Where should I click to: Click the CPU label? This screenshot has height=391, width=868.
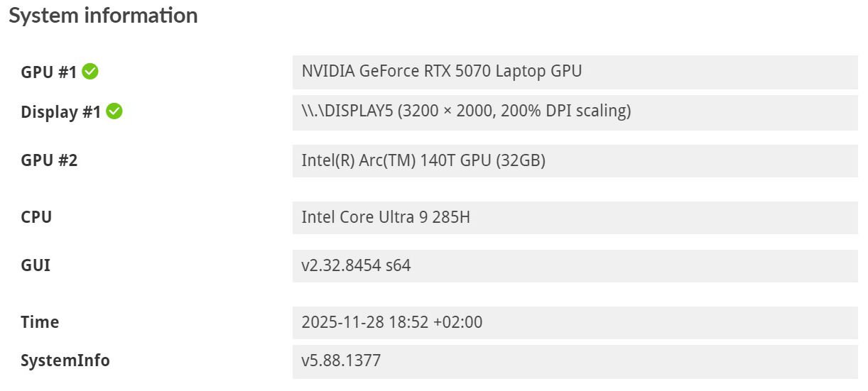point(36,217)
